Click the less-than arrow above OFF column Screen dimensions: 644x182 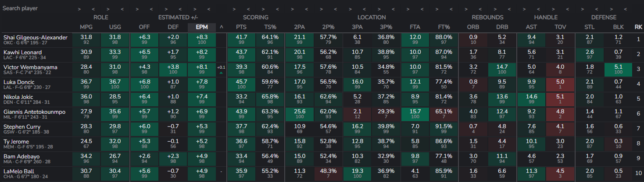(151, 9)
